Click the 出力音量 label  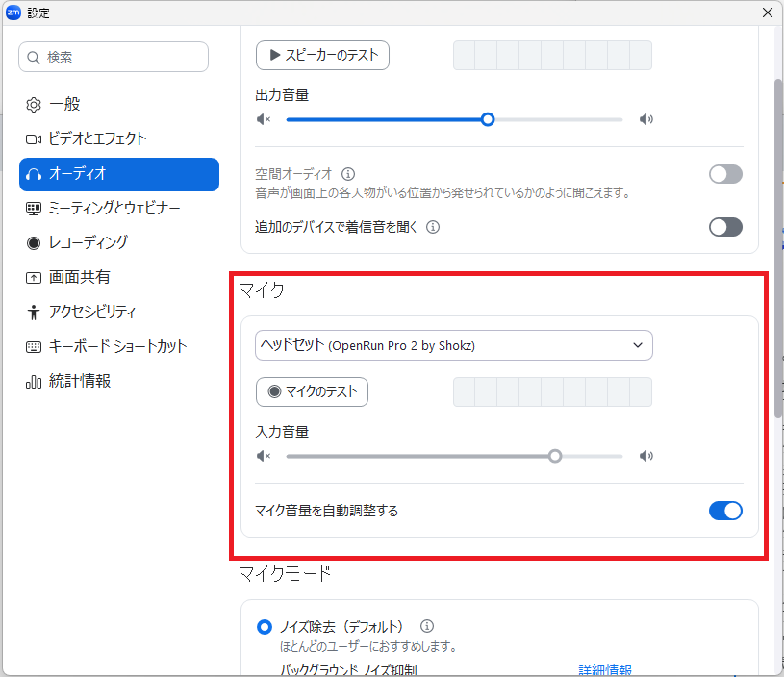tap(282, 95)
